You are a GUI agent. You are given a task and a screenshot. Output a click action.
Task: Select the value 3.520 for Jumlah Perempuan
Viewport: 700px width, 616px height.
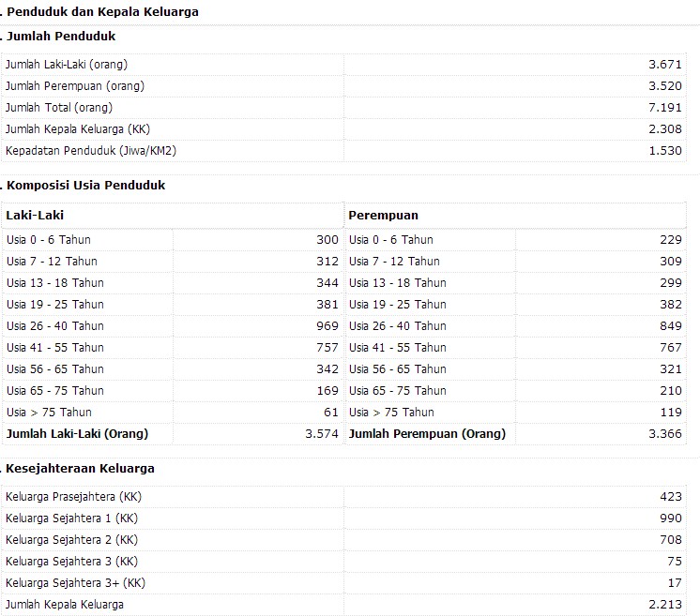[665, 86]
